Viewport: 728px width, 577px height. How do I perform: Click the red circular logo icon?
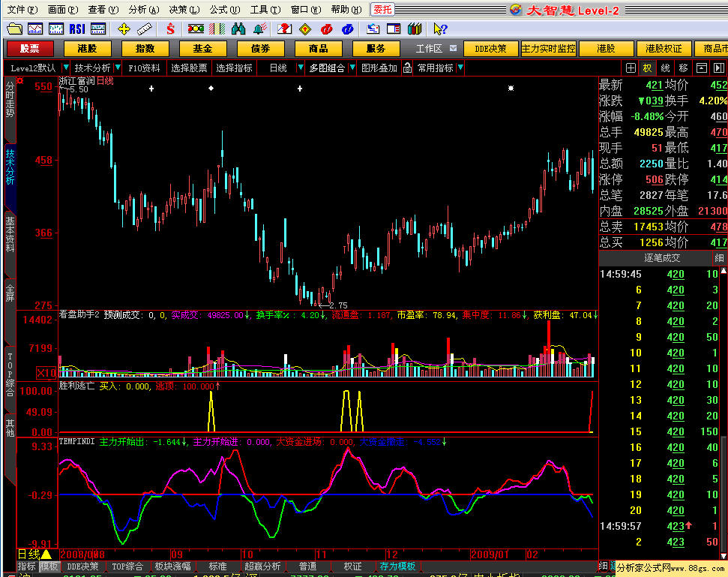pos(326,29)
